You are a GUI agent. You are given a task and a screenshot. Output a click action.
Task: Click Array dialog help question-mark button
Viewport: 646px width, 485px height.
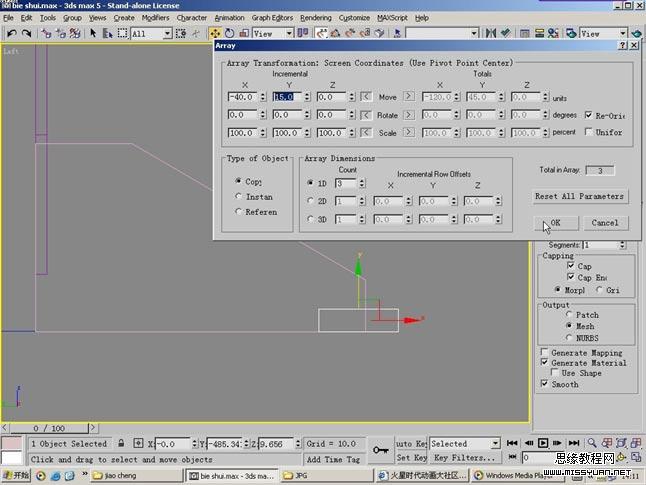tap(623, 45)
